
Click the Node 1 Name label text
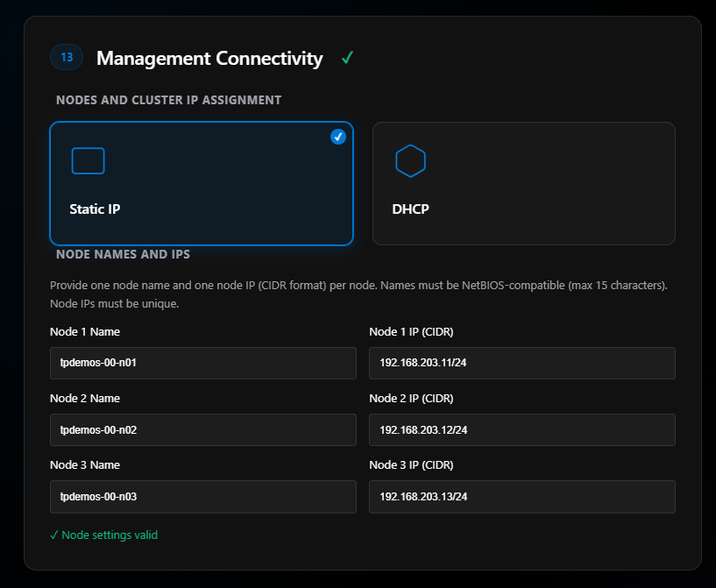[85, 332]
